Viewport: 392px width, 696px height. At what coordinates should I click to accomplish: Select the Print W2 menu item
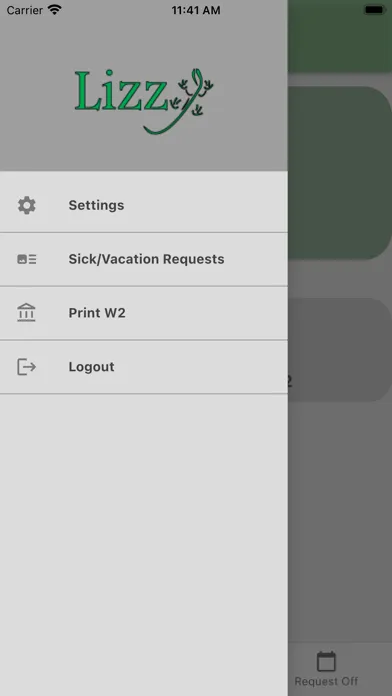point(144,313)
